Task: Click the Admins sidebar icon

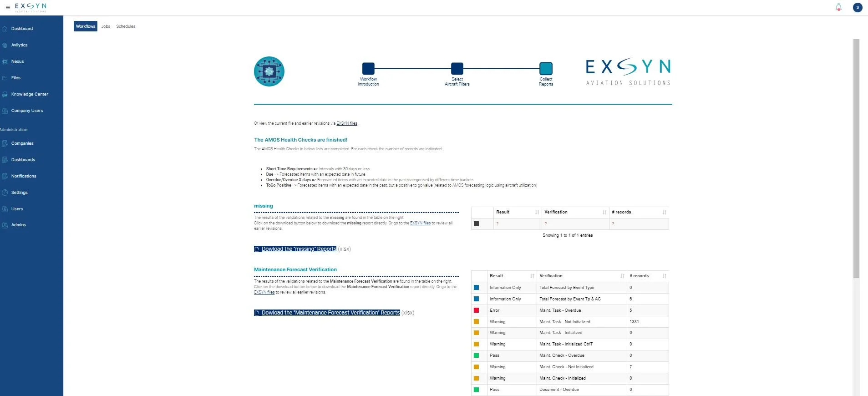Action: pos(5,225)
